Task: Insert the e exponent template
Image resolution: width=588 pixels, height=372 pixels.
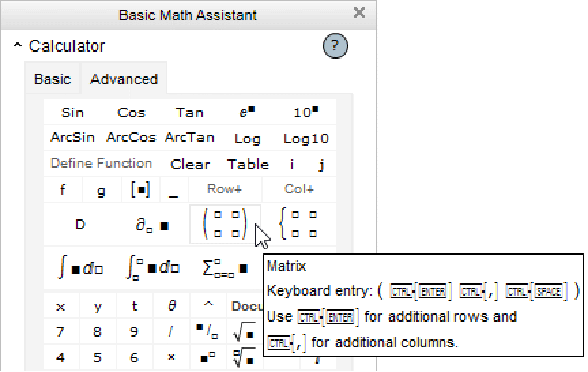Action: point(247,112)
